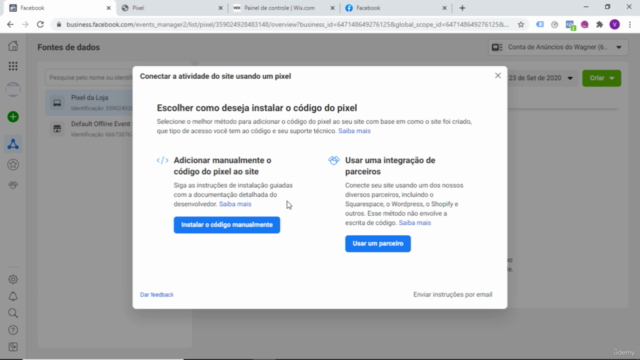Select Default Offline Event data source

point(89,129)
